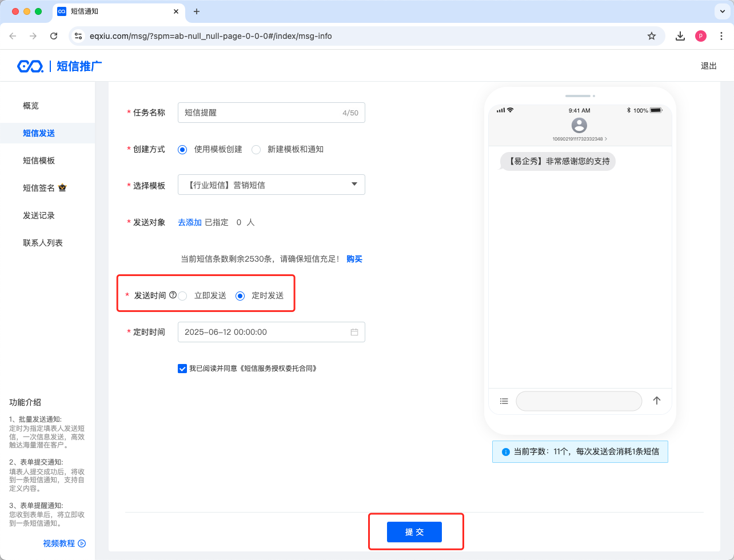Open the browser downloads icon

pos(680,36)
